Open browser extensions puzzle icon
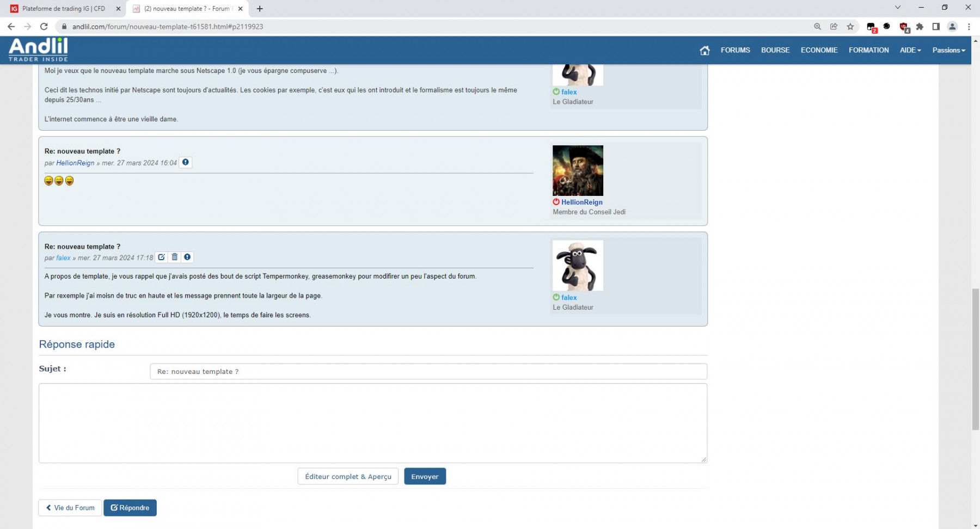Image resolution: width=980 pixels, height=529 pixels. pos(920,26)
